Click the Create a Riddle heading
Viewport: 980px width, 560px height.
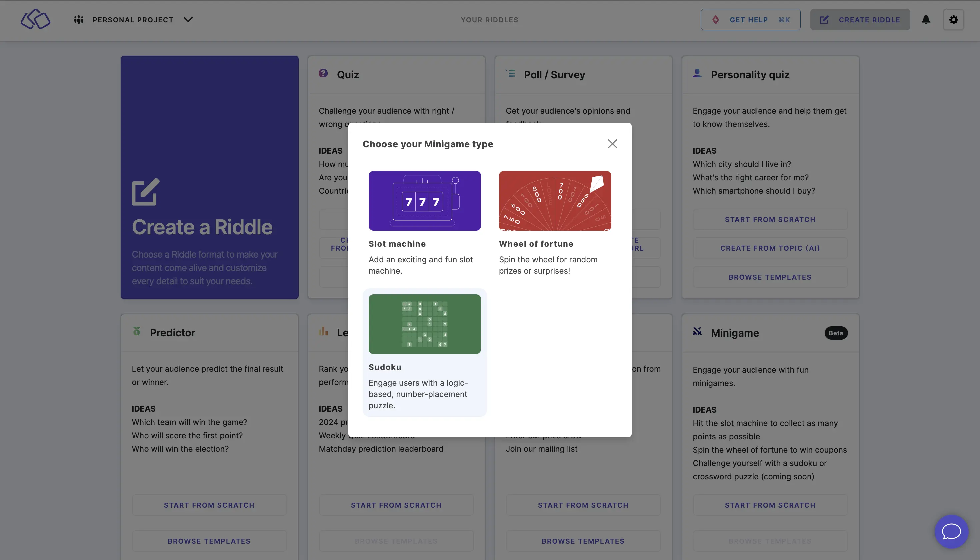click(202, 227)
